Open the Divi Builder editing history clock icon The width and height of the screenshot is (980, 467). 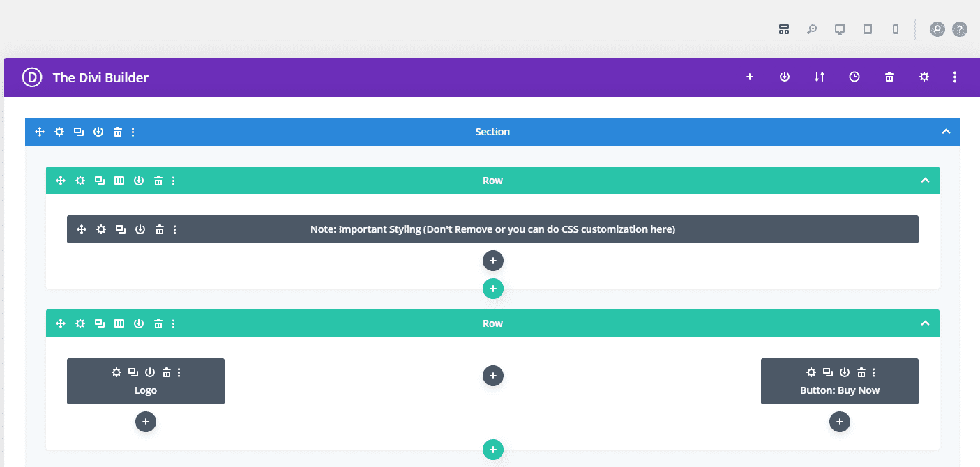854,77
